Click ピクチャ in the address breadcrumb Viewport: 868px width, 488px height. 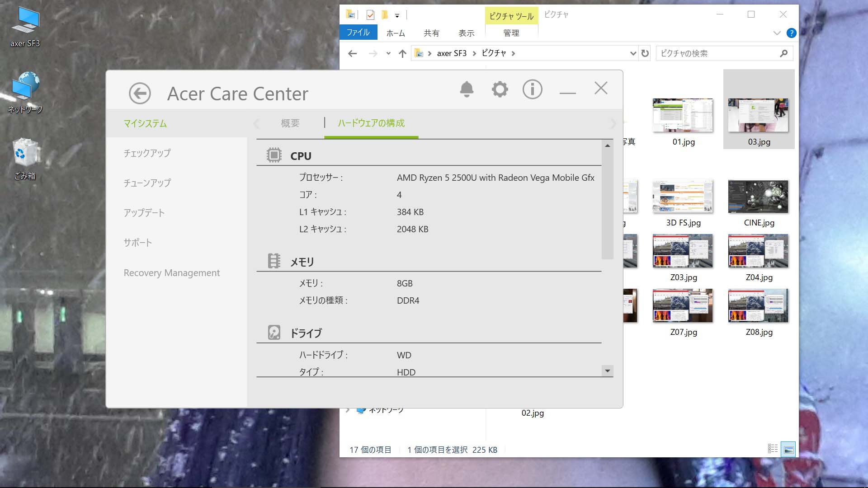(494, 53)
